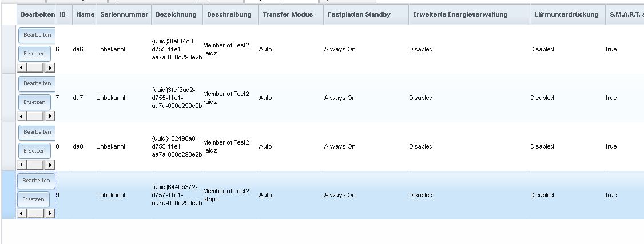Sort by Seriennummer column header

click(x=122, y=14)
